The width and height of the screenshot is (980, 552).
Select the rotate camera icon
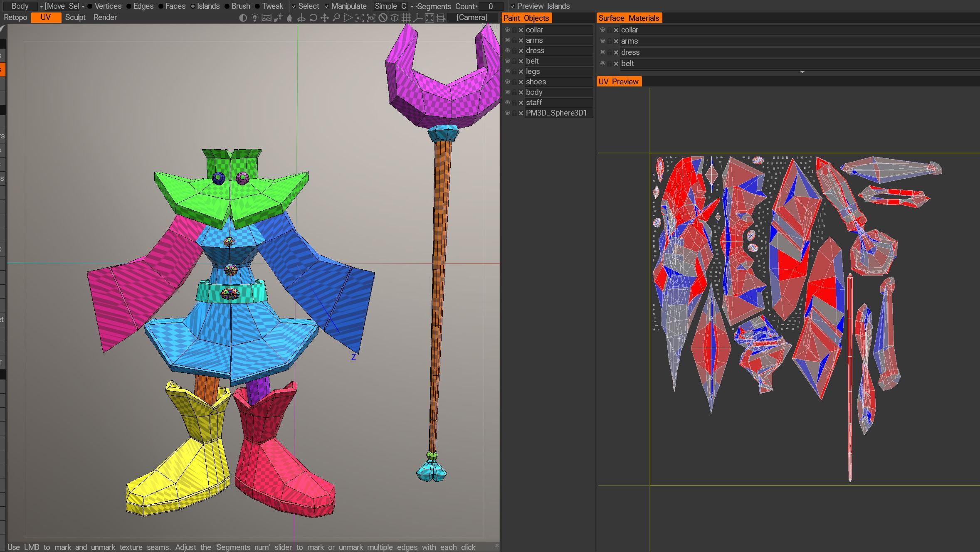pos(313,18)
